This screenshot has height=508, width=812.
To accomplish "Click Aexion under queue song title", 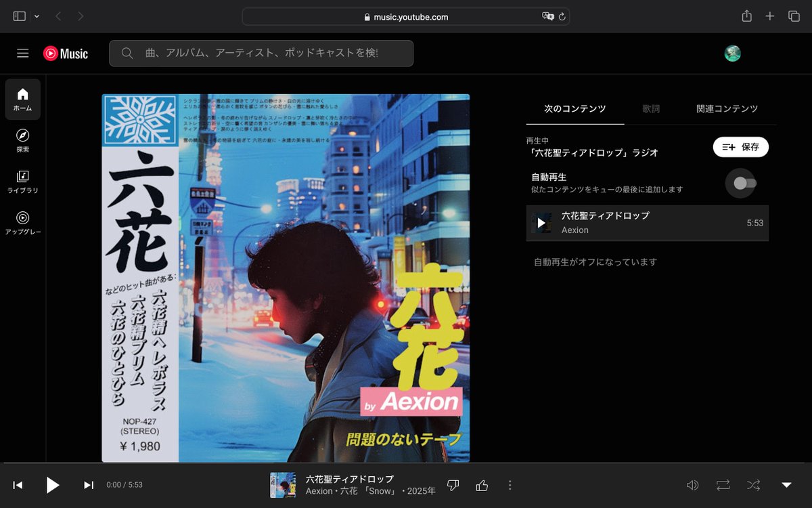I will 575,230.
